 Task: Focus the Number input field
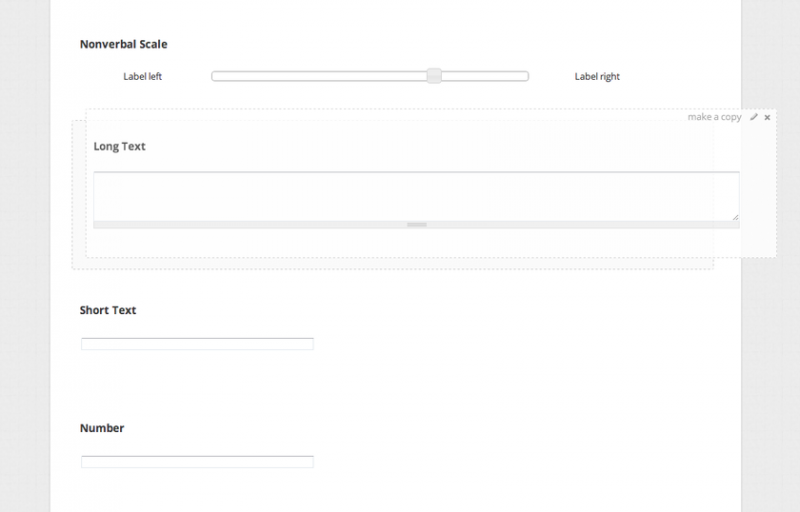[197, 462]
